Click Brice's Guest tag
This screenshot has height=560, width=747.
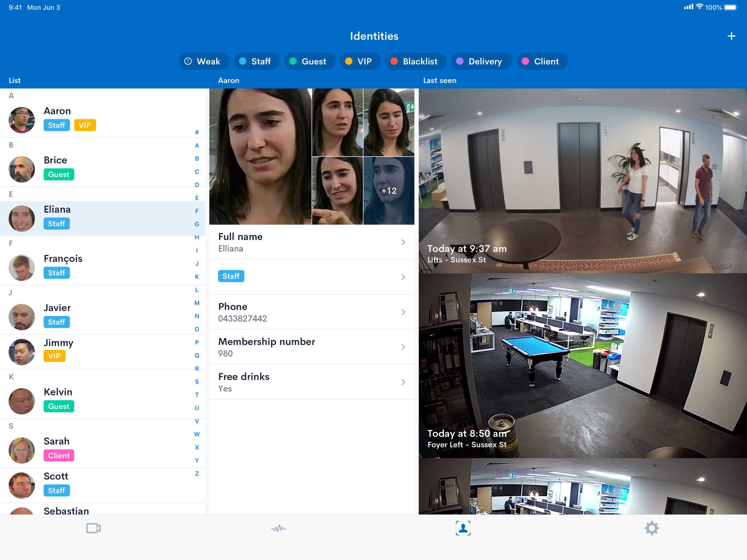pos(59,174)
